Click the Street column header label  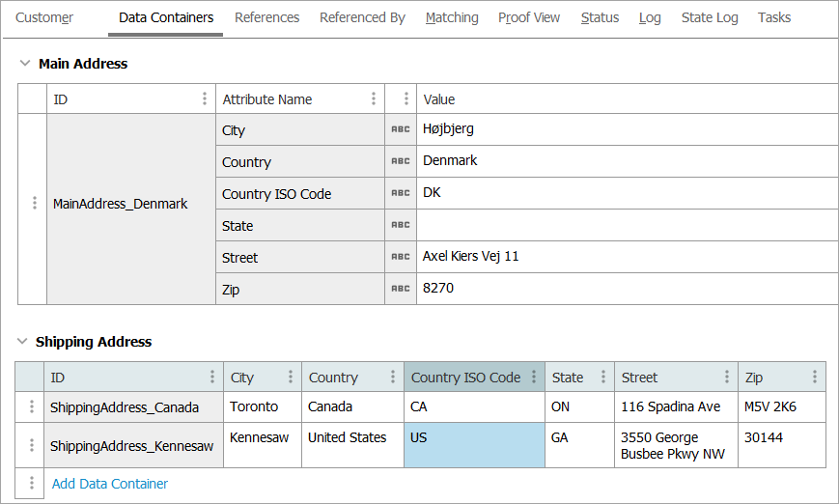point(639,378)
